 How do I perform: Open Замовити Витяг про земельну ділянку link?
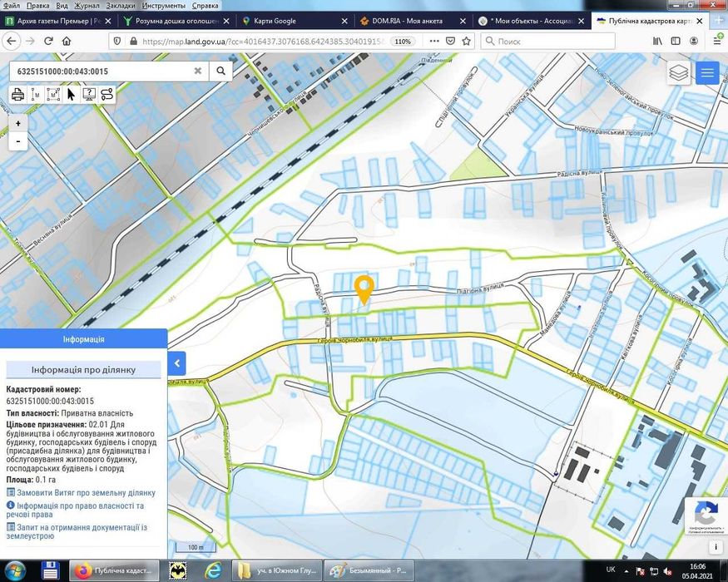pyautogui.click(x=86, y=493)
